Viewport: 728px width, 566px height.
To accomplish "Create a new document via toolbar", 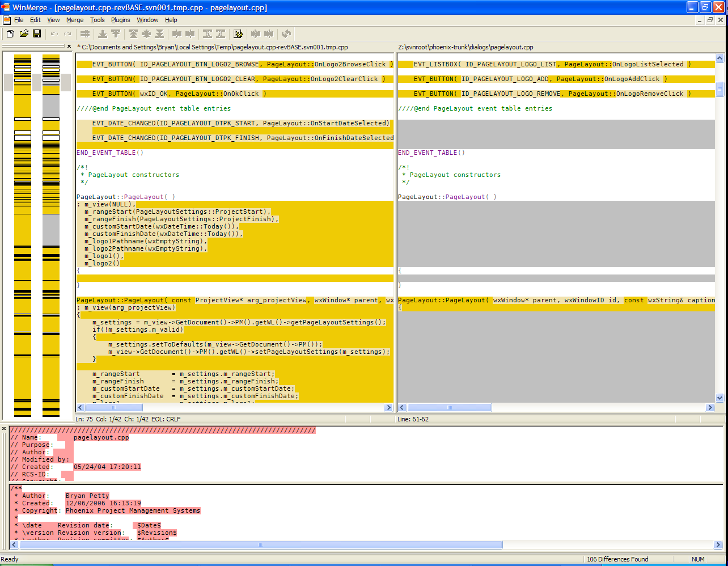I will pyautogui.click(x=10, y=34).
